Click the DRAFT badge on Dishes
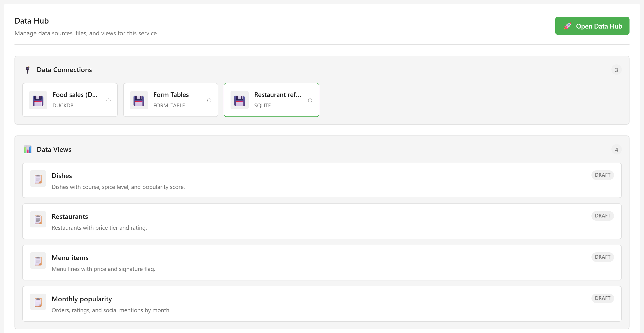This screenshot has height=333, width=644. [603, 175]
